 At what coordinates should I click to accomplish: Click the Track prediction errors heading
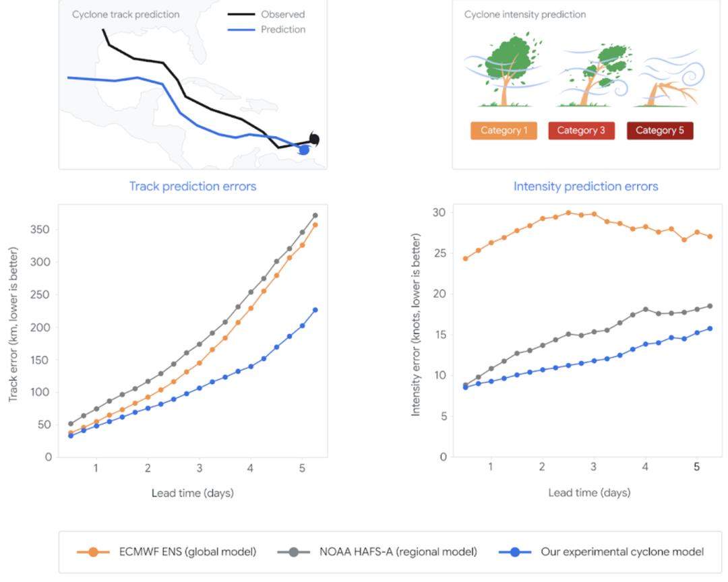pos(193,186)
